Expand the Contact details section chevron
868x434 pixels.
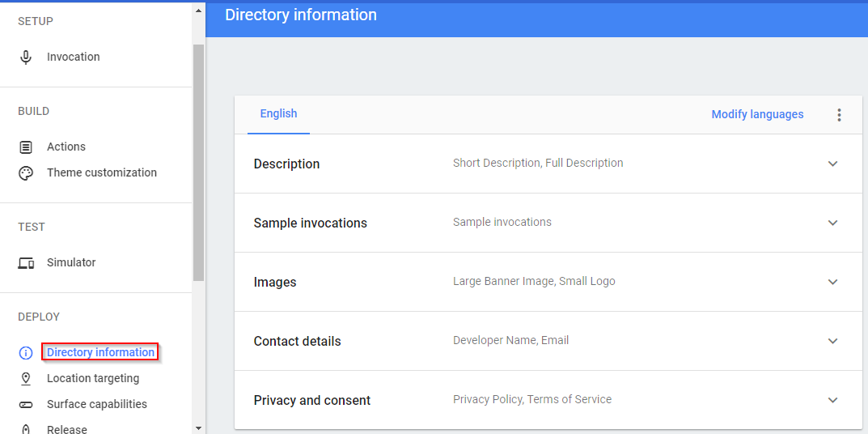tap(832, 341)
